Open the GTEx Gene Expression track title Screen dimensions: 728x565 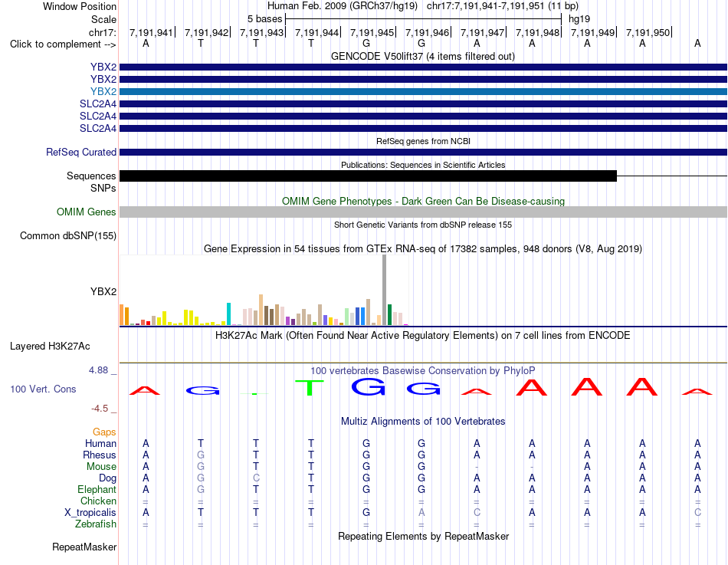tap(423, 248)
